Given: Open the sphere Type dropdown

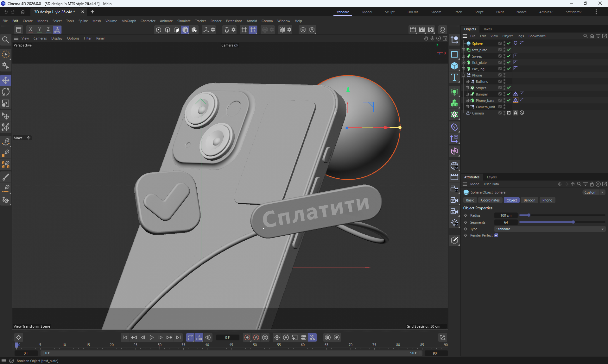Looking at the screenshot, I should (x=549, y=229).
